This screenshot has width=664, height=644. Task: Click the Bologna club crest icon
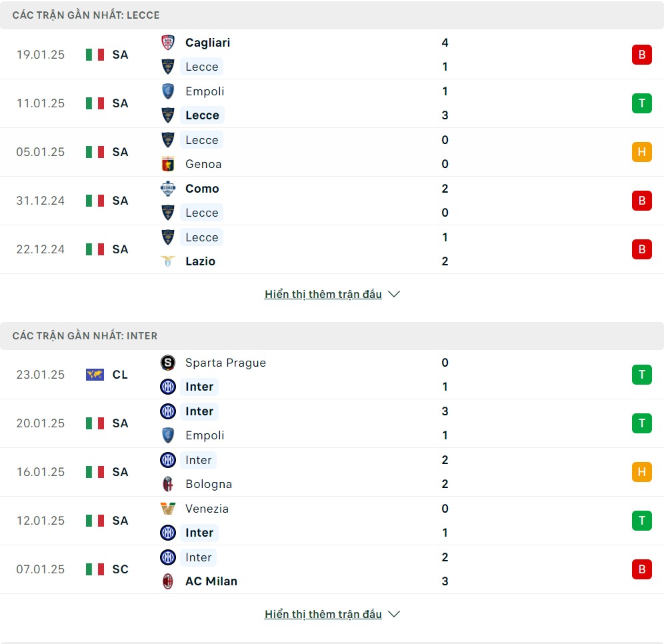pos(168,484)
